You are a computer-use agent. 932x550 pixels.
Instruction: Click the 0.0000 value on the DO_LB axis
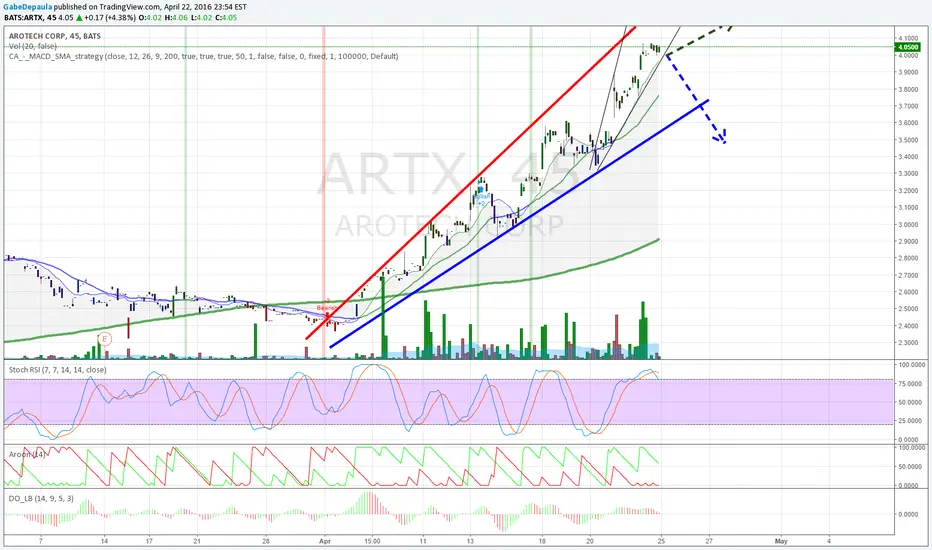[x=909, y=514]
